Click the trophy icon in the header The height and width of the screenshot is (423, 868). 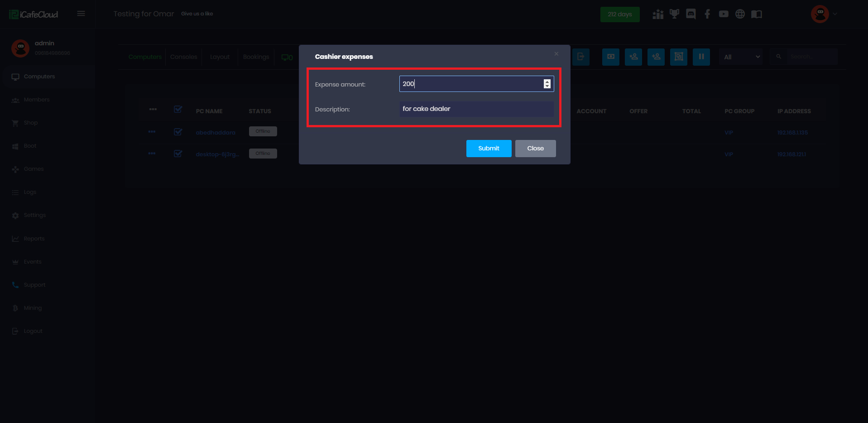[674, 14]
